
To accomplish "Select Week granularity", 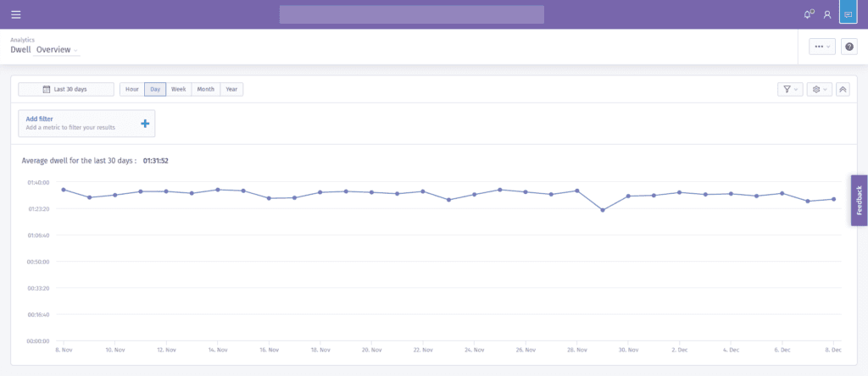I will point(178,89).
